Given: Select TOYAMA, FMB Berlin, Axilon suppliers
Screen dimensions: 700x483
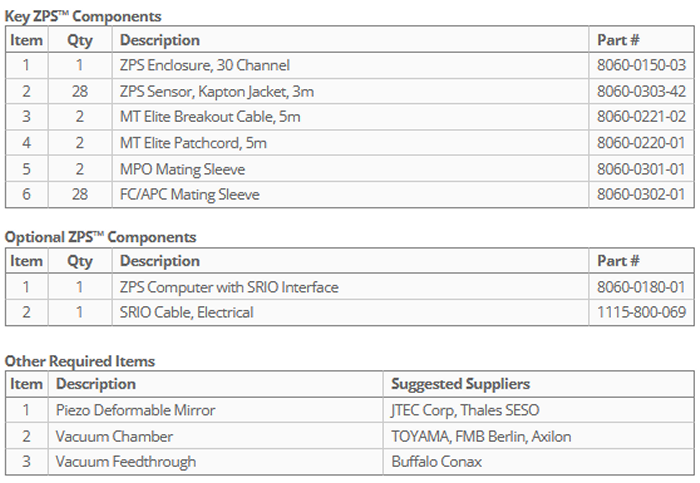Looking at the screenshot, I should tap(481, 436).
